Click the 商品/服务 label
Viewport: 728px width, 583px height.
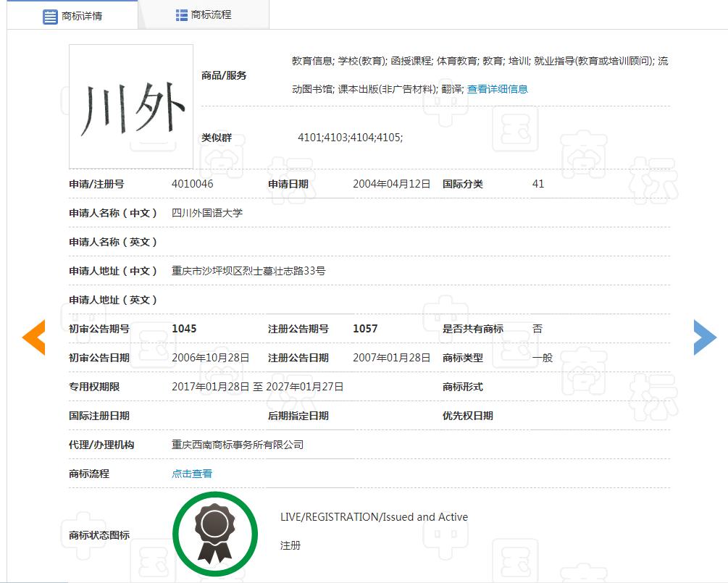point(224,75)
